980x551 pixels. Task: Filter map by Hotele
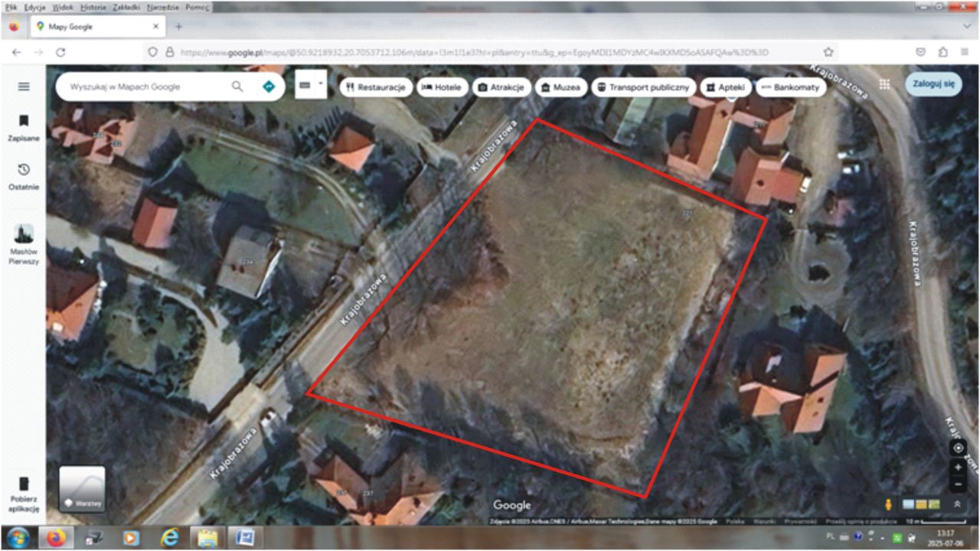point(443,87)
